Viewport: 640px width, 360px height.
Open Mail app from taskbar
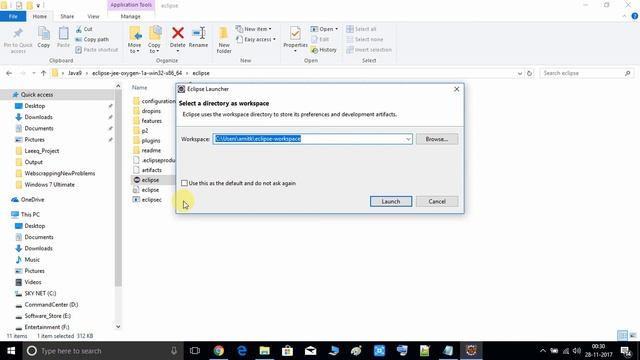click(310, 351)
